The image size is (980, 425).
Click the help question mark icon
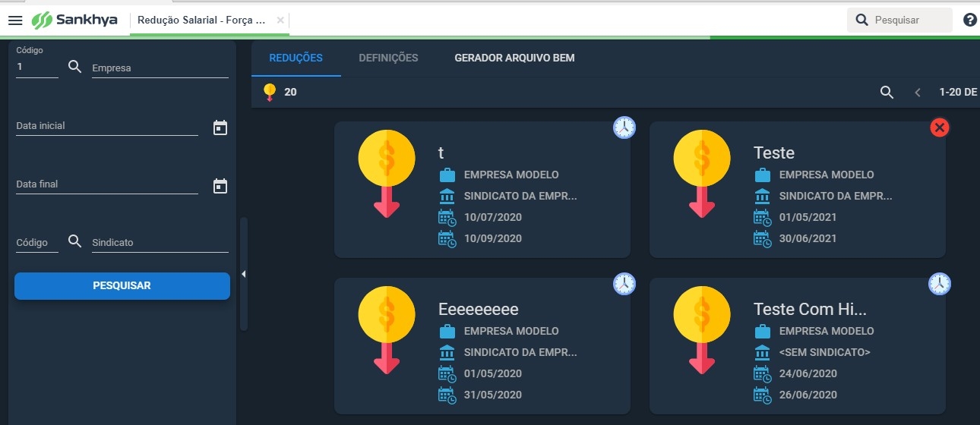coord(969,20)
